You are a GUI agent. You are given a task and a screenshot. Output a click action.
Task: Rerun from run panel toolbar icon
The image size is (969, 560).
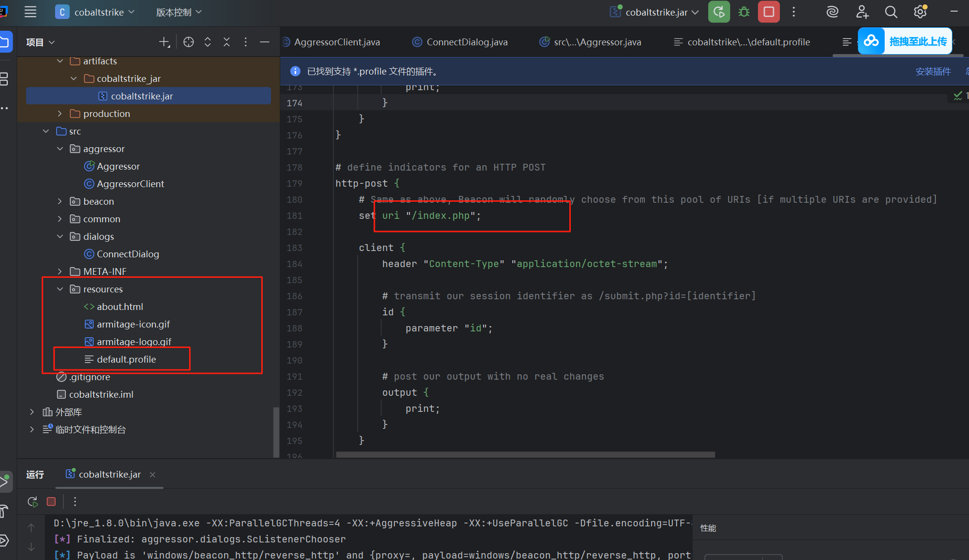(33, 502)
